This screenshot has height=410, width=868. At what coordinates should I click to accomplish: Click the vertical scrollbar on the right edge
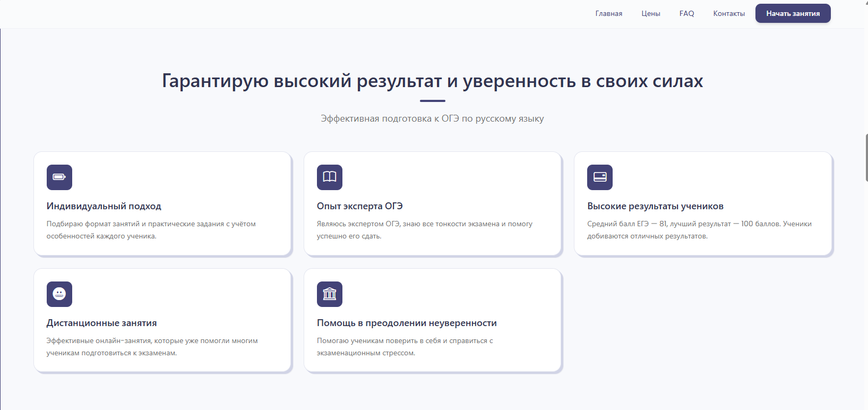click(x=866, y=158)
